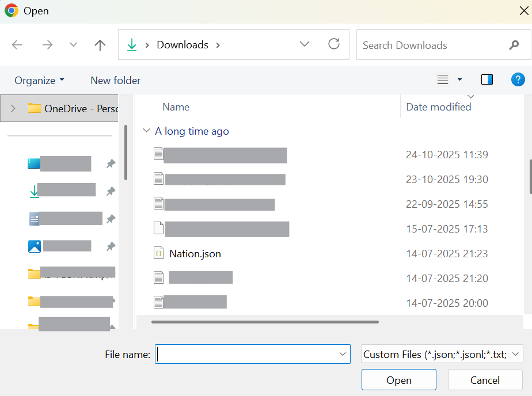Screen dimensions: 532x396
Task: Close the Open dialog window
Action: pos(524,11)
